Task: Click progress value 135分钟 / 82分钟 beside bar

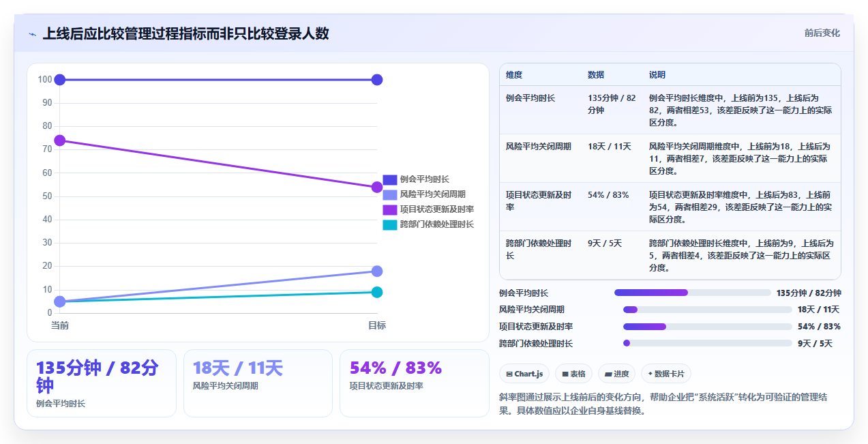Action: coord(809,293)
